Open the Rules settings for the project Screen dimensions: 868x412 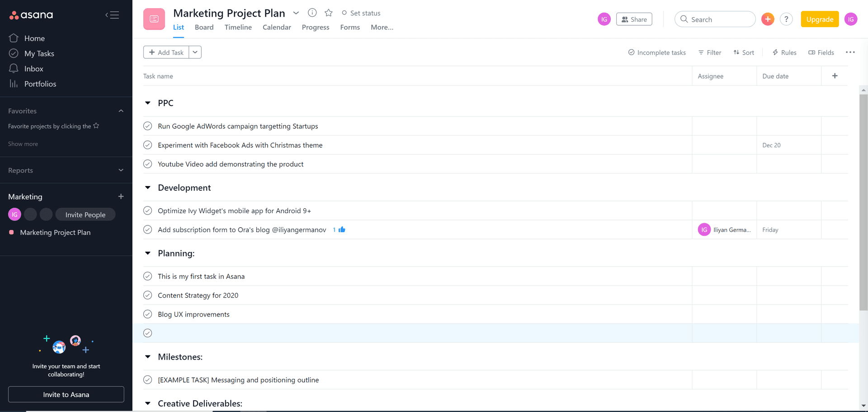click(784, 52)
